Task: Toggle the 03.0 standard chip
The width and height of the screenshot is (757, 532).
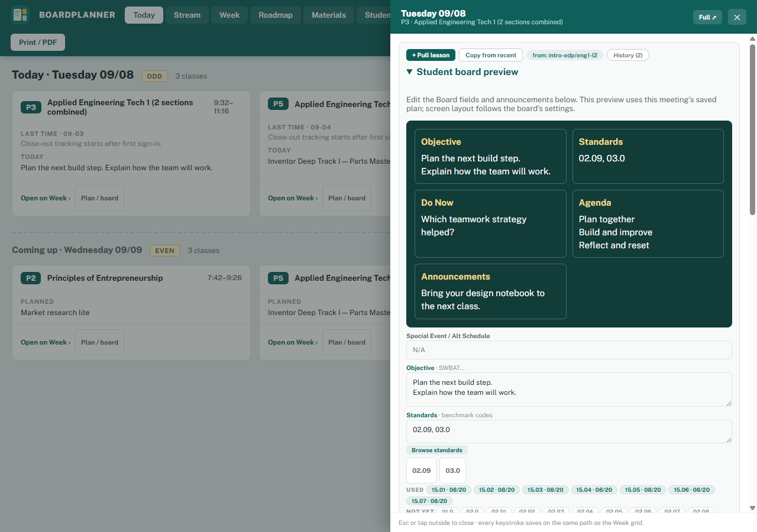Action: [x=452, y=471]
